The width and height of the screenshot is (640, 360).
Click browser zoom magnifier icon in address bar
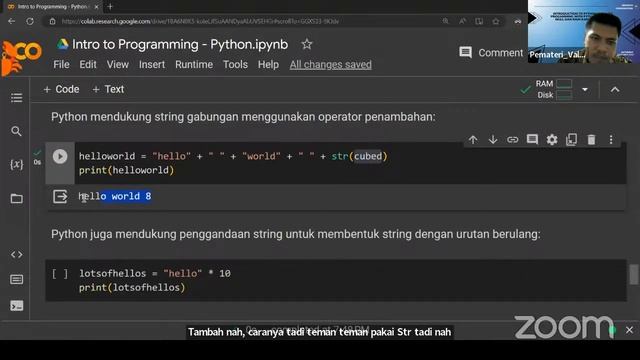pos(446,21)
